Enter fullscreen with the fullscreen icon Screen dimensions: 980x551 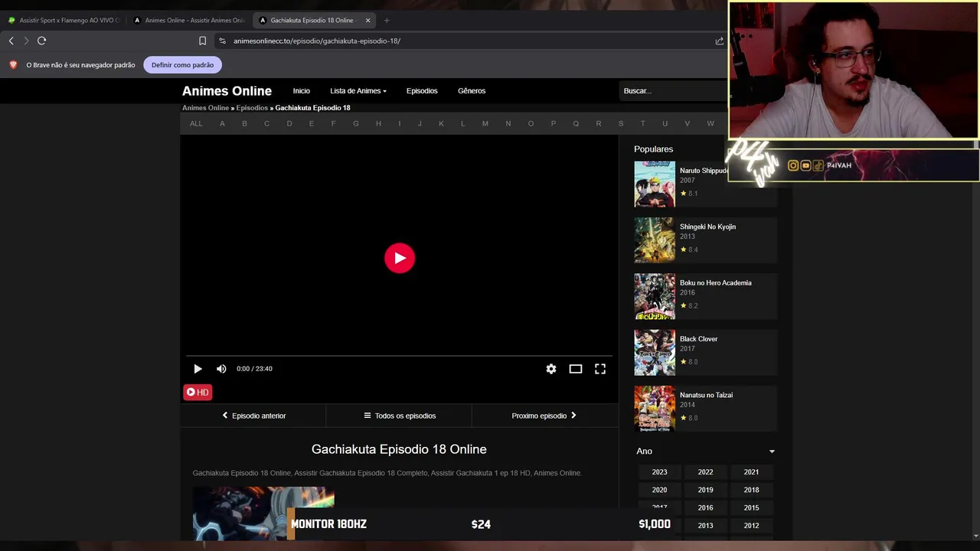click(600, 369)
